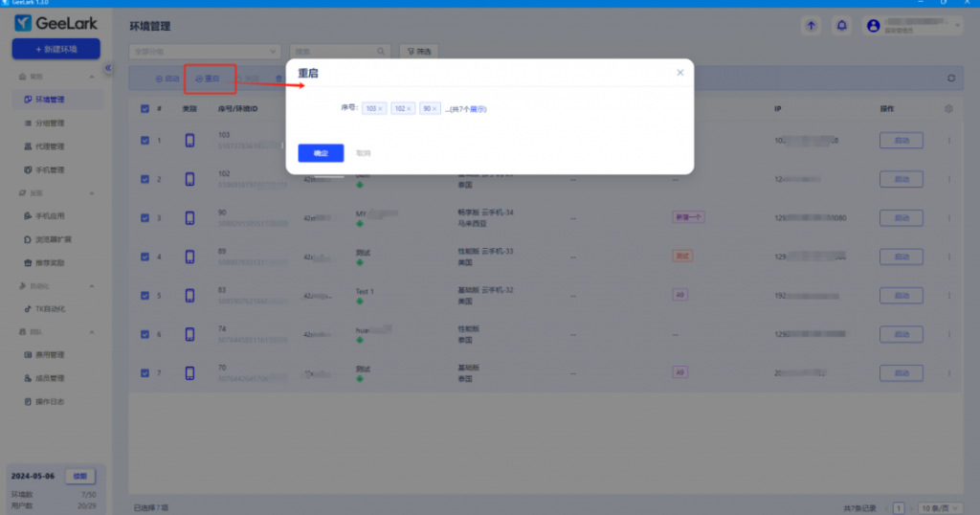Open more options for row 1
Screen dimensions: 980x515
click(948, 141)
